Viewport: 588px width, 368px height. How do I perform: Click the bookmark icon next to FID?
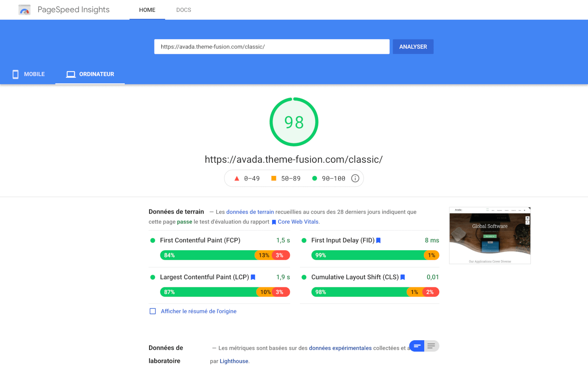[x=378, y=241]
